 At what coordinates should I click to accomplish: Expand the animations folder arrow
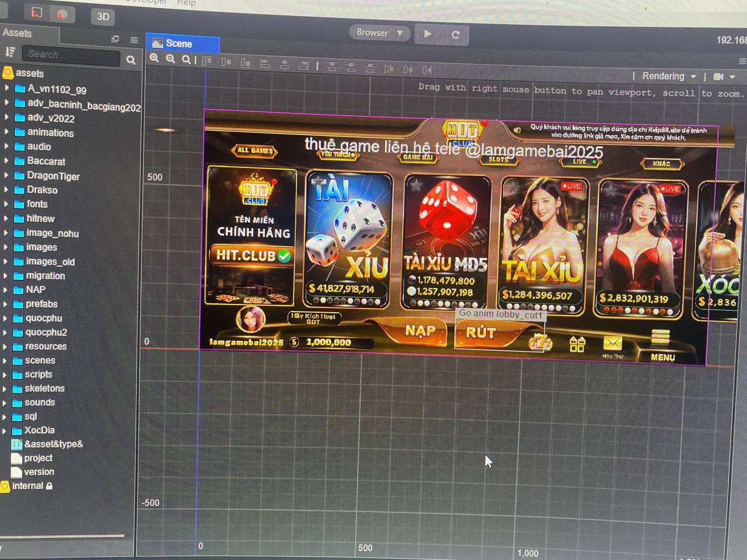[x=6, y=131]
